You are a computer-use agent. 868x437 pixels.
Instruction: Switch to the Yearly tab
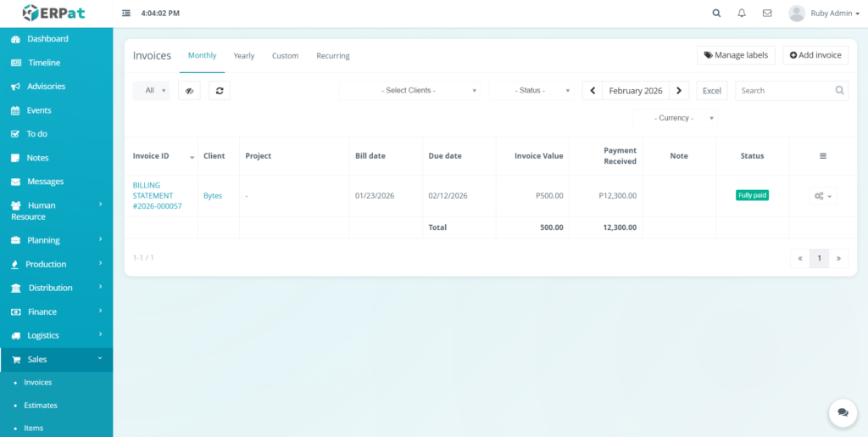click(x=244, y=56)
